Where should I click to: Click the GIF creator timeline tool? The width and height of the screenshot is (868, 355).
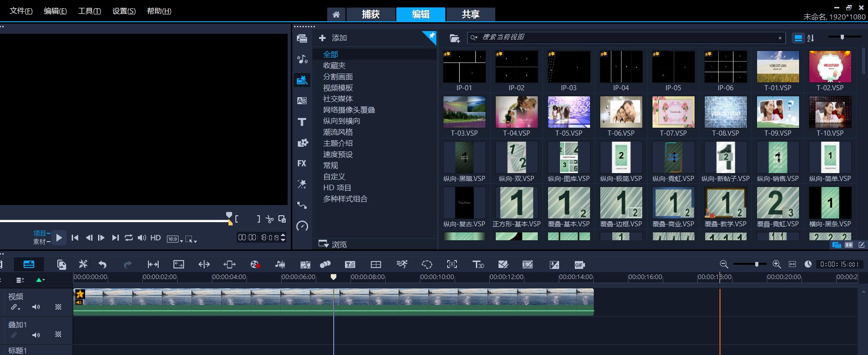[579, 265]
